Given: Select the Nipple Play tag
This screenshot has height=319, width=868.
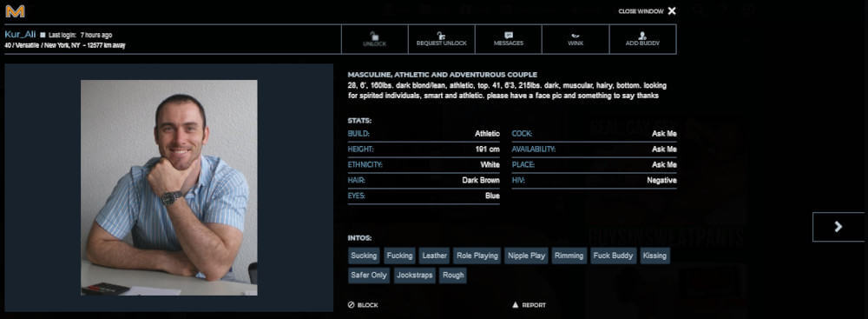Looking at the screenshot, I should pyautogui.click(x=526, y=256).
